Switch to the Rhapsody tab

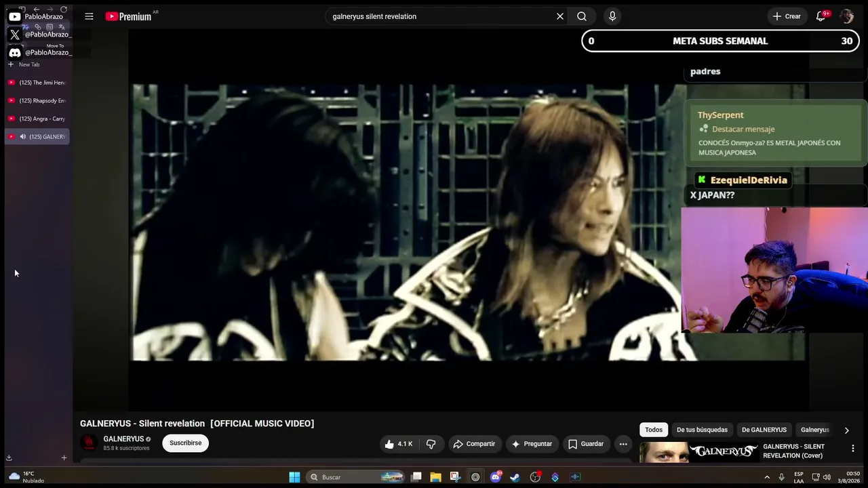point(37,100)
